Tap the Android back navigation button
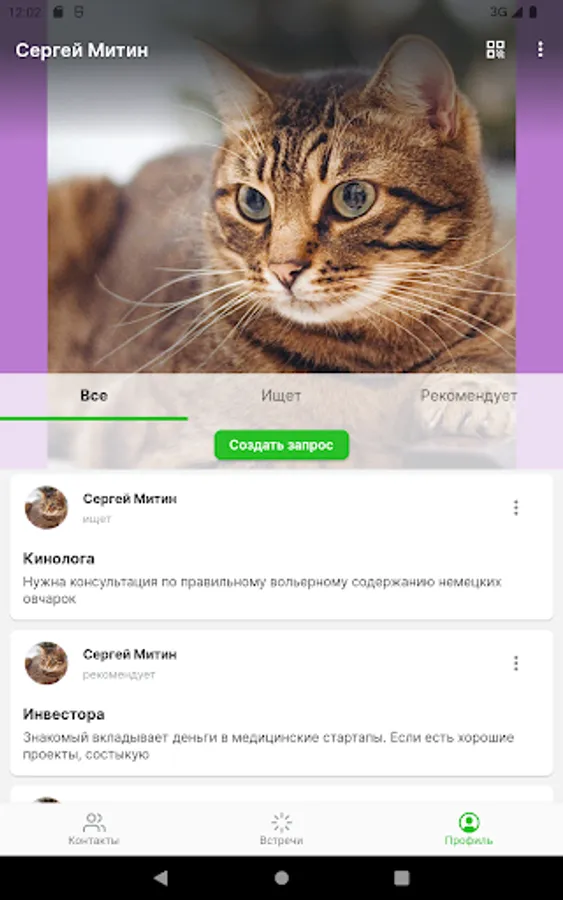Screen dimensions: 563x900 (x=161, y=878)
